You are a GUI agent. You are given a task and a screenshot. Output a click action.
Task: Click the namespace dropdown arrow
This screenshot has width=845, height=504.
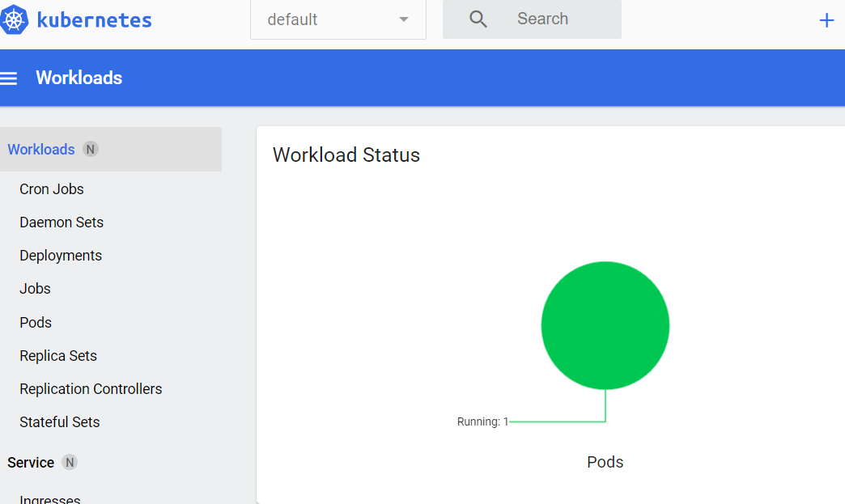point(404,19)
